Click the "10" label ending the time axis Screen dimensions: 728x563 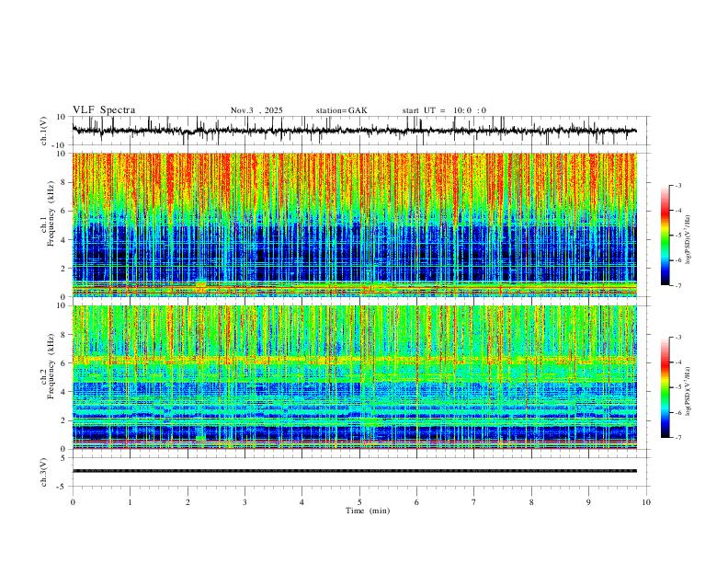[x=646, y=502]
